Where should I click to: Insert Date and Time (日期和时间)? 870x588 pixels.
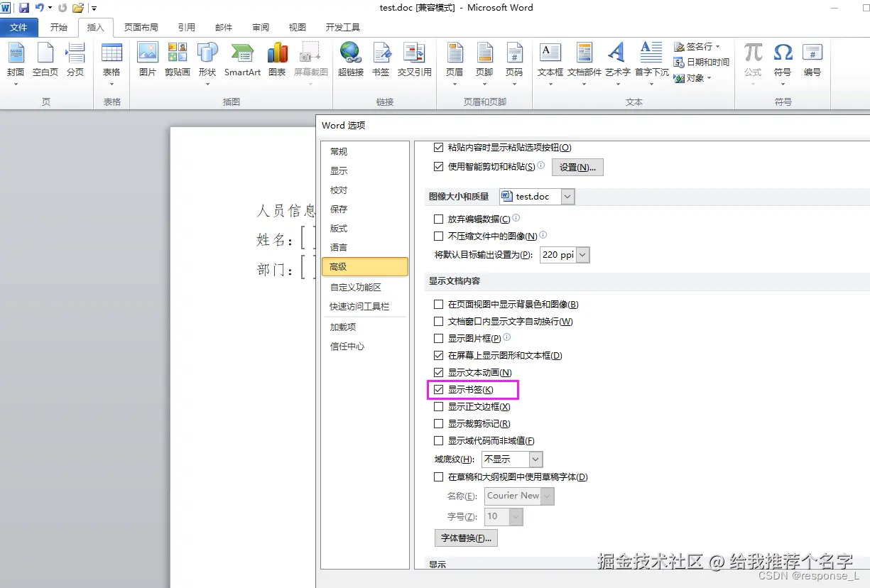click(702, 62)
